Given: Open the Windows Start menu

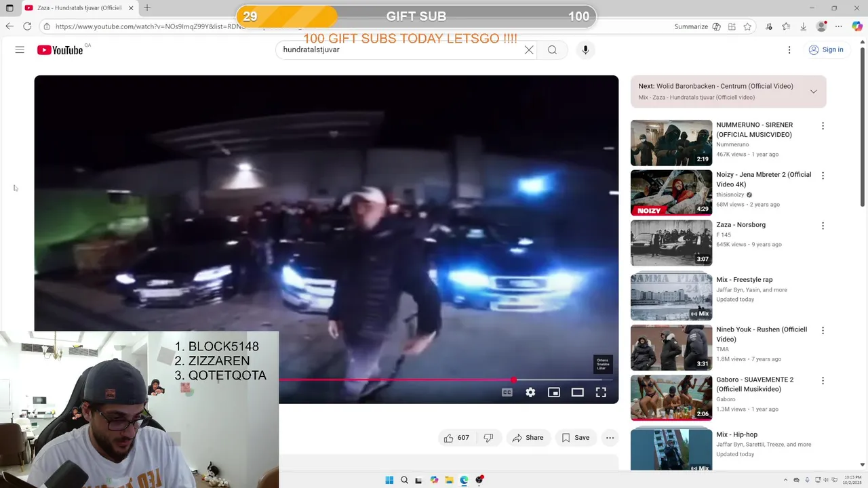Looking at the screenshot, I should pyautogui.click(x=389, y=480).
